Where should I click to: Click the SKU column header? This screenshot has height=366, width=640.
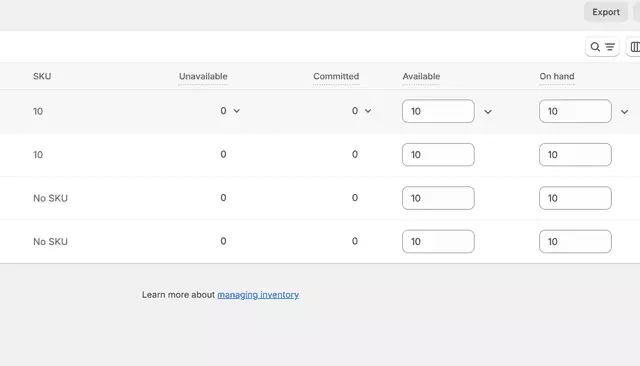42,76
